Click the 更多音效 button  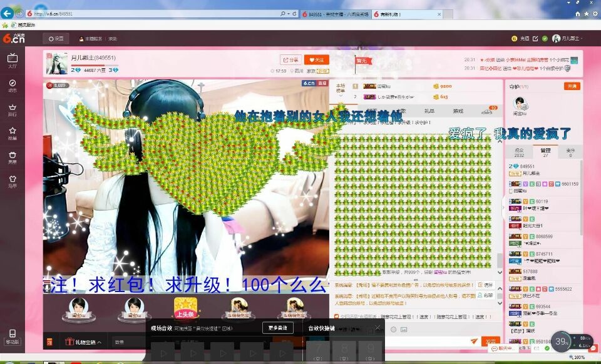pyautogui.click(x=278, y=328)
